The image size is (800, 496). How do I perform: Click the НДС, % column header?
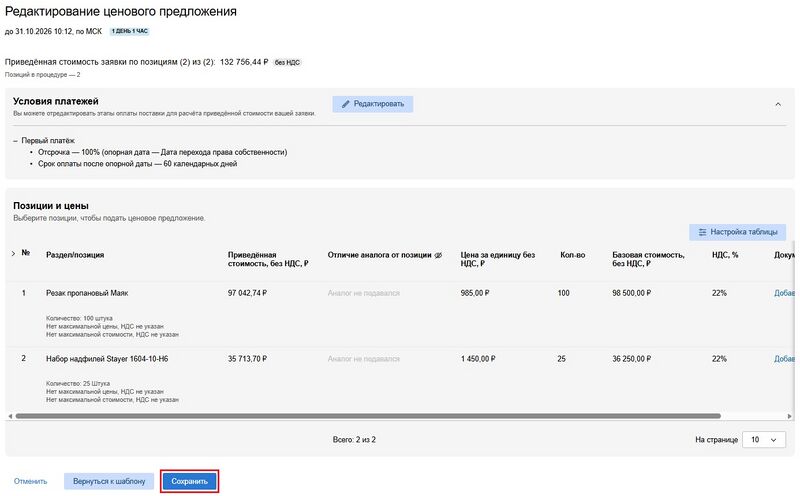(725, 255)
